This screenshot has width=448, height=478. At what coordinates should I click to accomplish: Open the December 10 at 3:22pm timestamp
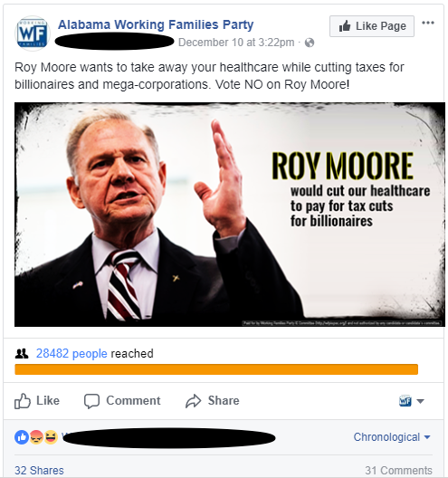point(236,43)
